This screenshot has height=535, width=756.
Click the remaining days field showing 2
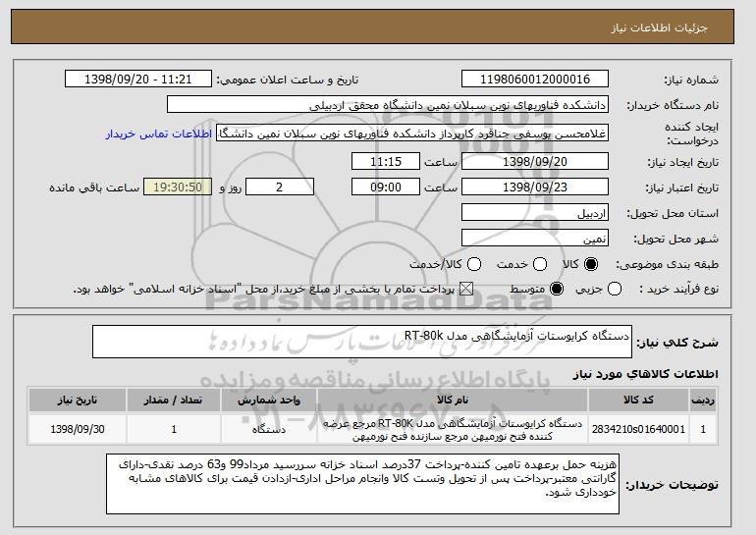pos(280,187)
